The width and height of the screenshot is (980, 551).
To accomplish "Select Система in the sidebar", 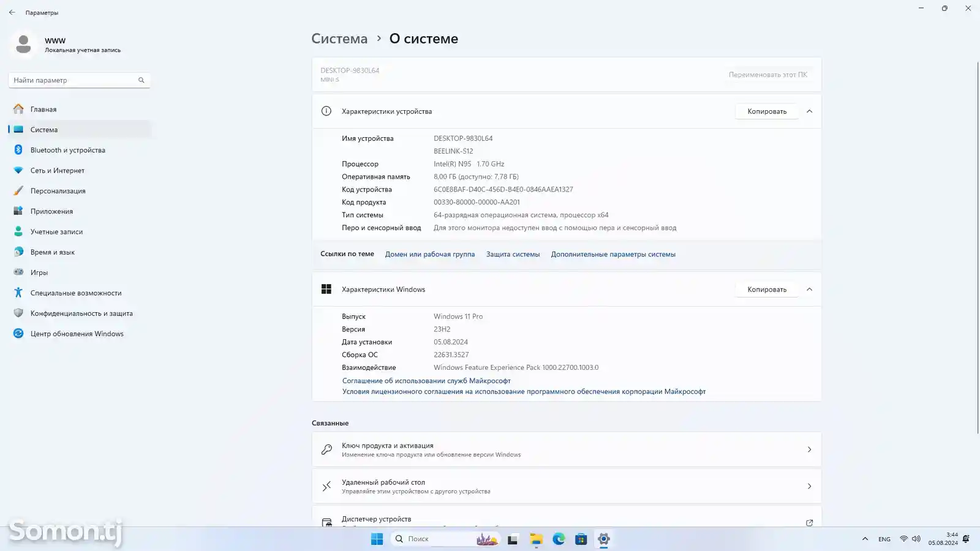I will click(x=80, y=130).
